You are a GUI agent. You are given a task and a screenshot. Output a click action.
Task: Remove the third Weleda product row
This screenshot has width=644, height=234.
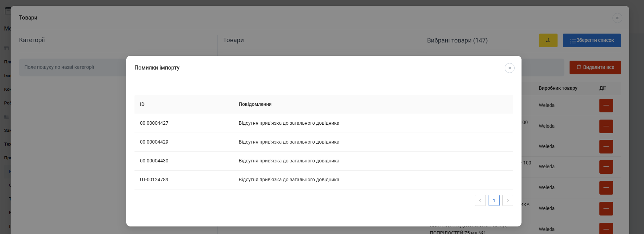(x=606, y=147)
